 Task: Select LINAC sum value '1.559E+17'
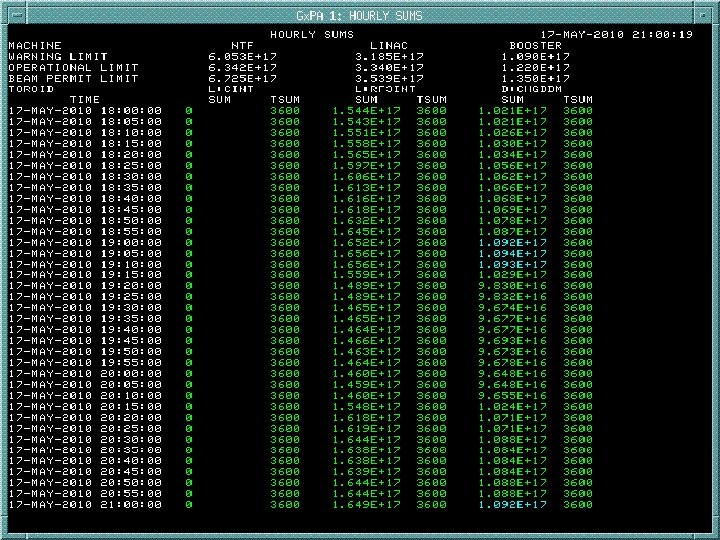(366, 275)
